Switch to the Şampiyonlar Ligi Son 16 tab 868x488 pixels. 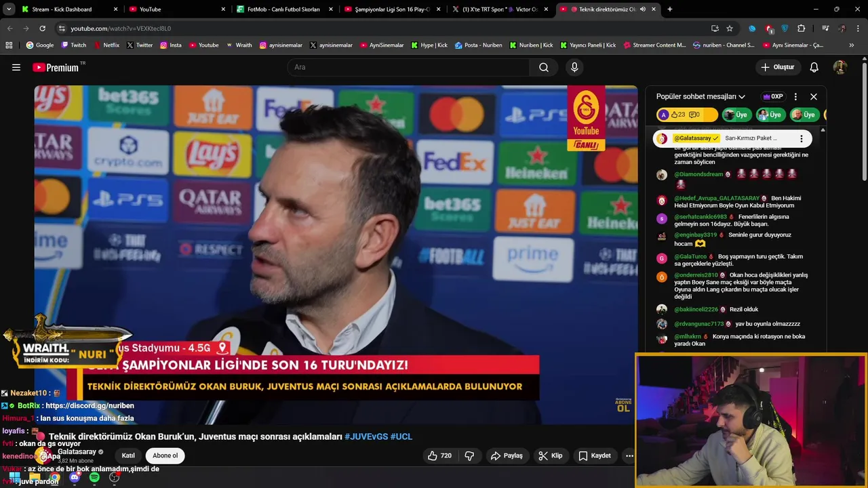392,9
